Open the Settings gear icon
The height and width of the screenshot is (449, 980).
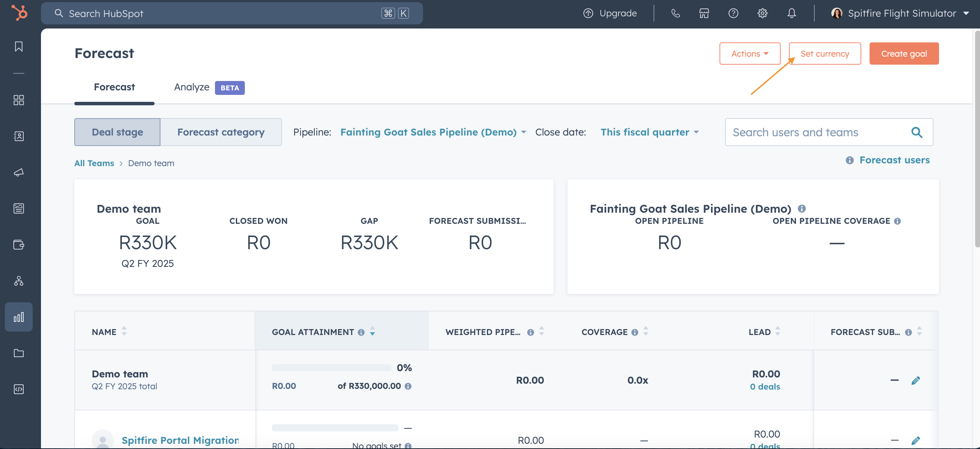point(762,13)
